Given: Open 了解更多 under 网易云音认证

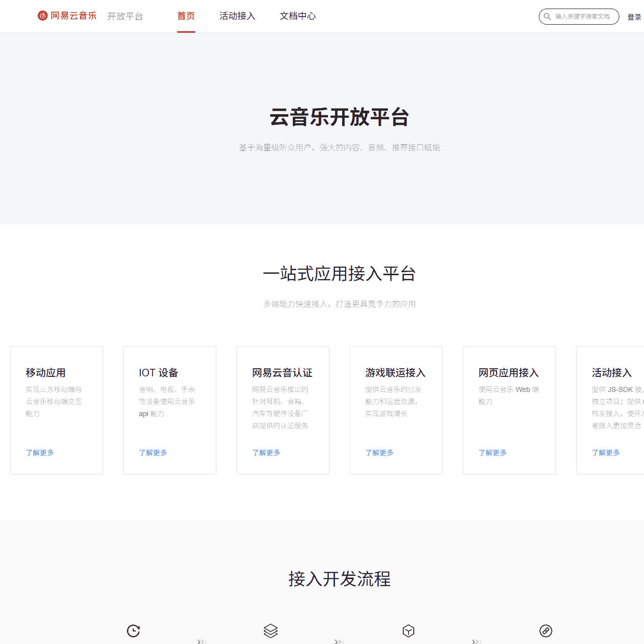Looking at the screenshot, I should click(x=266, y=452).
